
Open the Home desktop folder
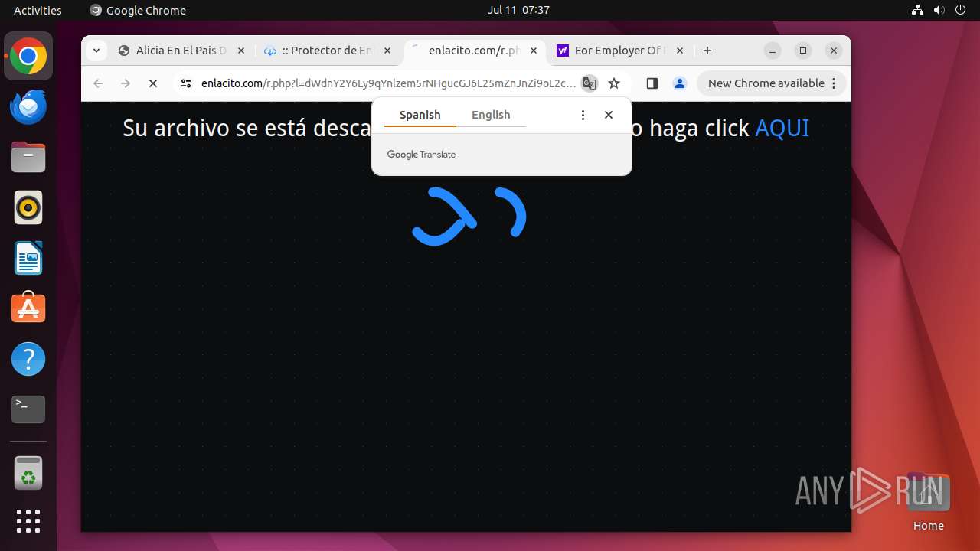point(928,501)
